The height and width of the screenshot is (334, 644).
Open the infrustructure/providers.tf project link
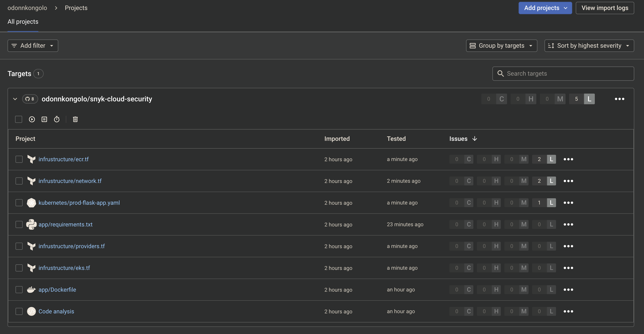(72, 246)
